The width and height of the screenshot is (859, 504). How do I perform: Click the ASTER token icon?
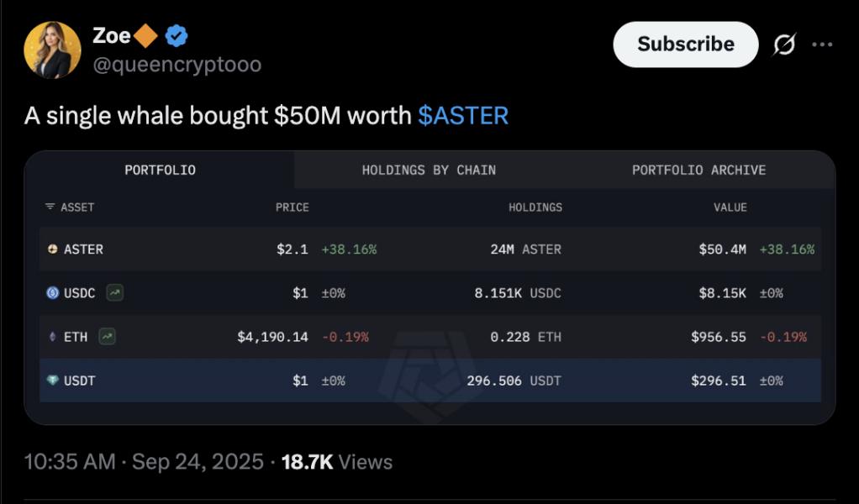click(x=52, y=249)
